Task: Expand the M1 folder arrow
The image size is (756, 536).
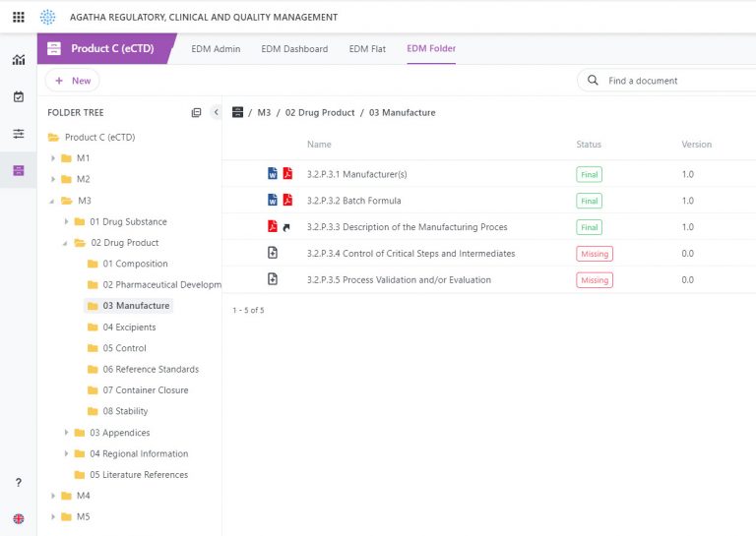Action: tap(54, 158)
